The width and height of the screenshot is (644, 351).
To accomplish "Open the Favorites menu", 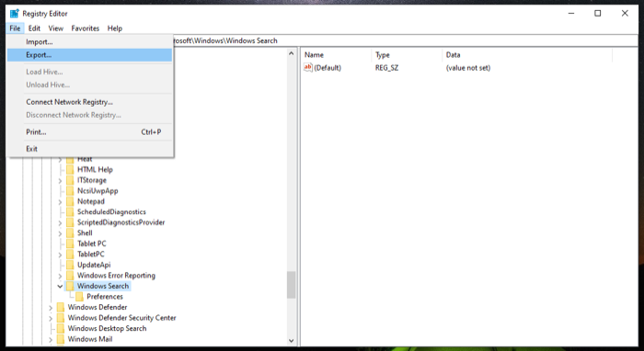I will click(x=85, y=28).
